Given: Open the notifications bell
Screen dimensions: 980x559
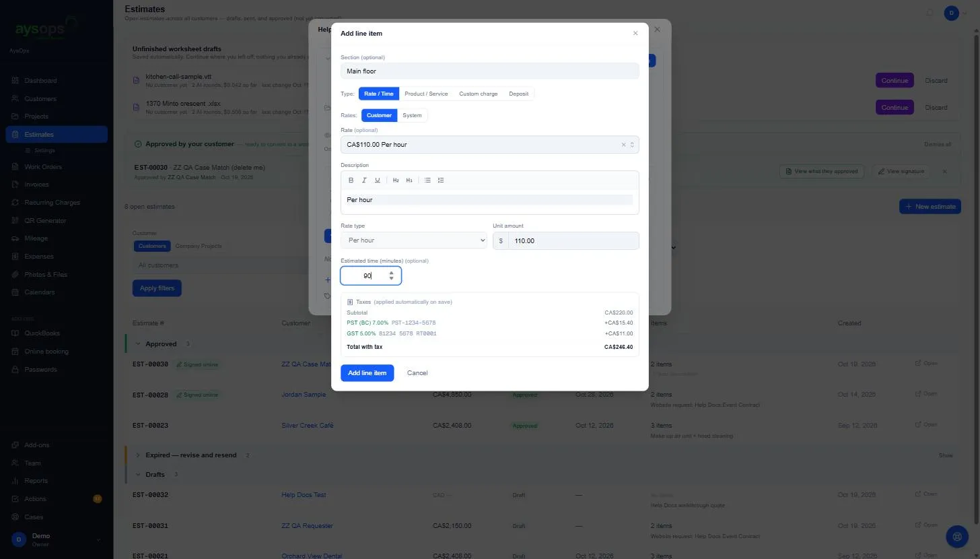Looking at the screenshot, I should click(x=931, y=12).
